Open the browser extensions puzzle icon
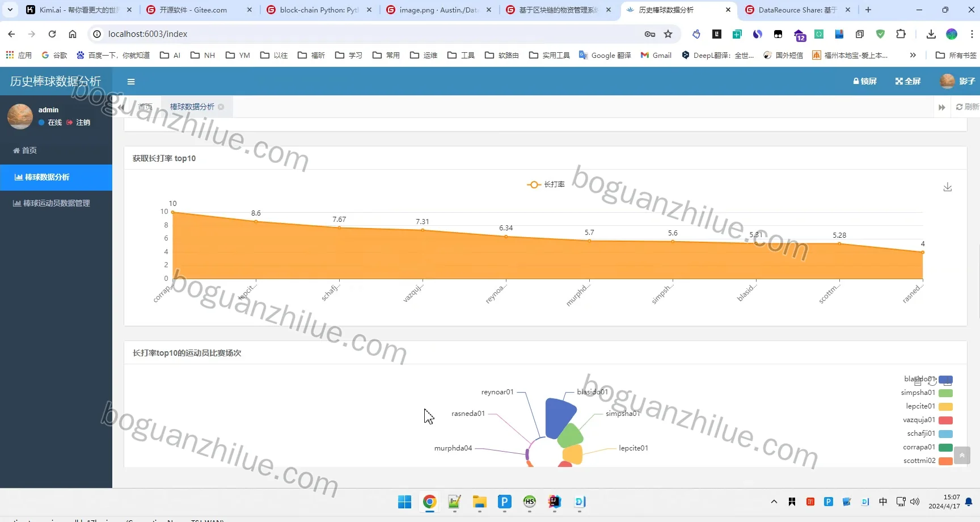Viewport: 980px width, 522px height. point(901,34)
